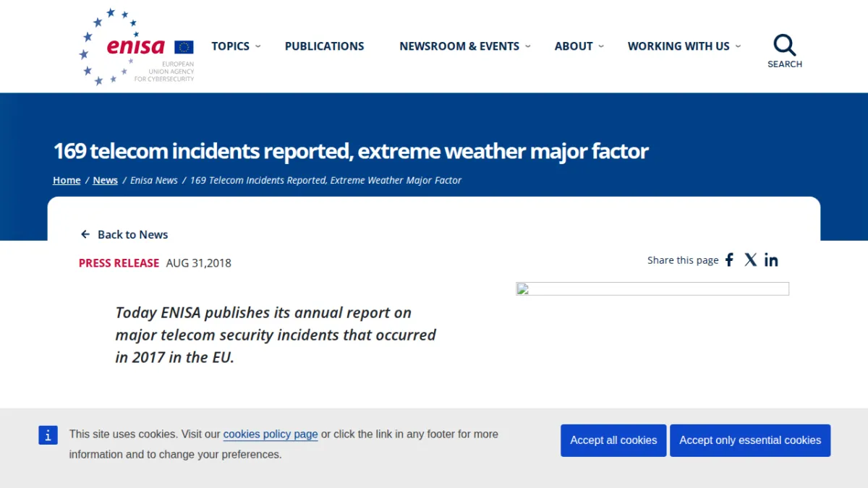Screen dimensions: 868x488
Task: Click Accept all cookies button
Action: (x=613, y=440)
